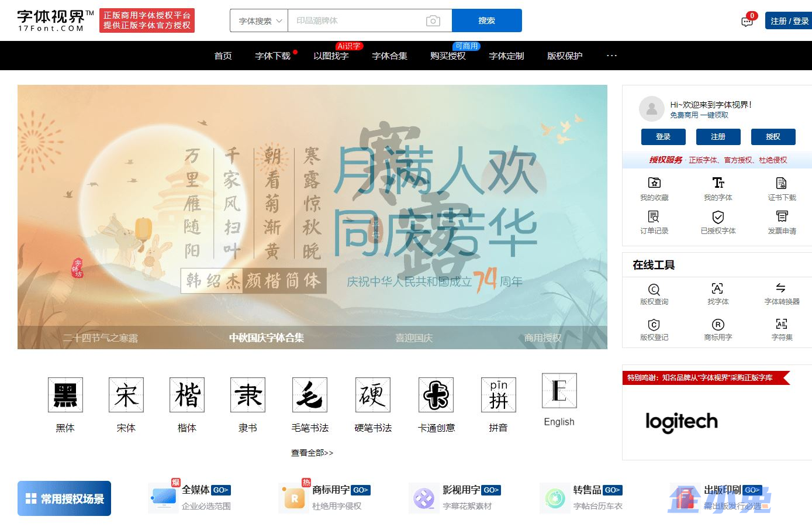Image resolution: width=812 pixels, height=530 pixels.
Task: Select 楷体 font category icon
Action: pos(187,395)
